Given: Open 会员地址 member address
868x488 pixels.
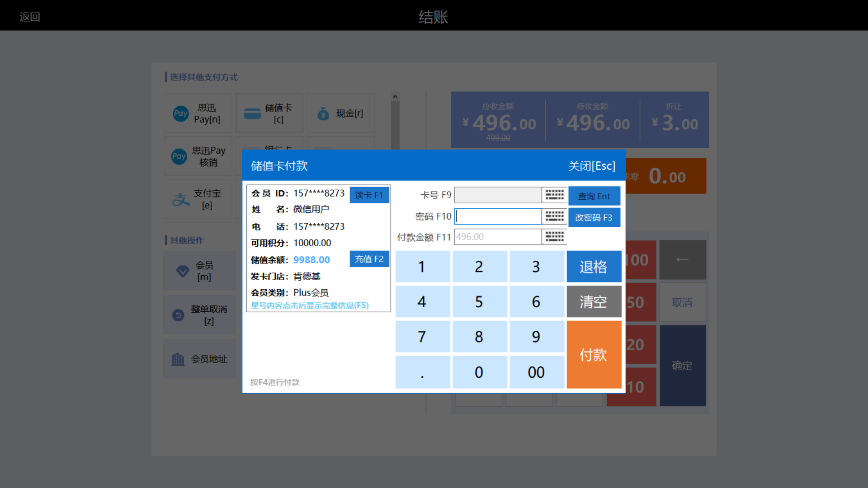Looking at the screenshot, I should point(199,359).
